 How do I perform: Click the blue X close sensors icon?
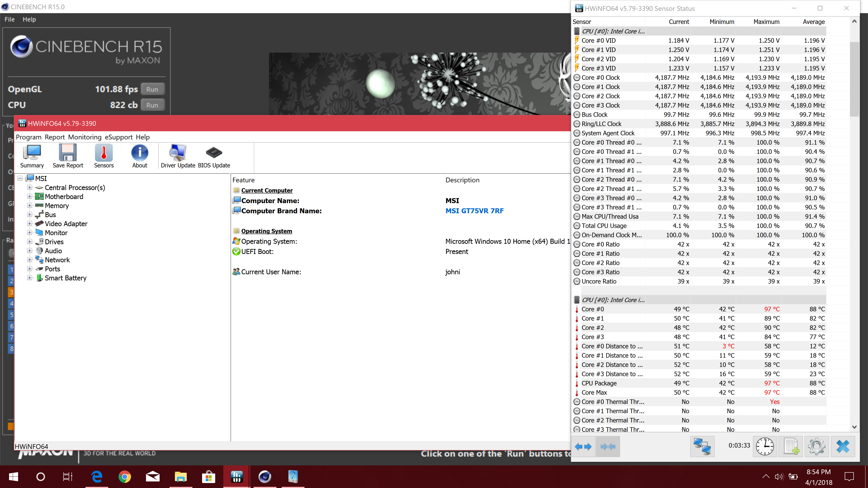point(842,447)
